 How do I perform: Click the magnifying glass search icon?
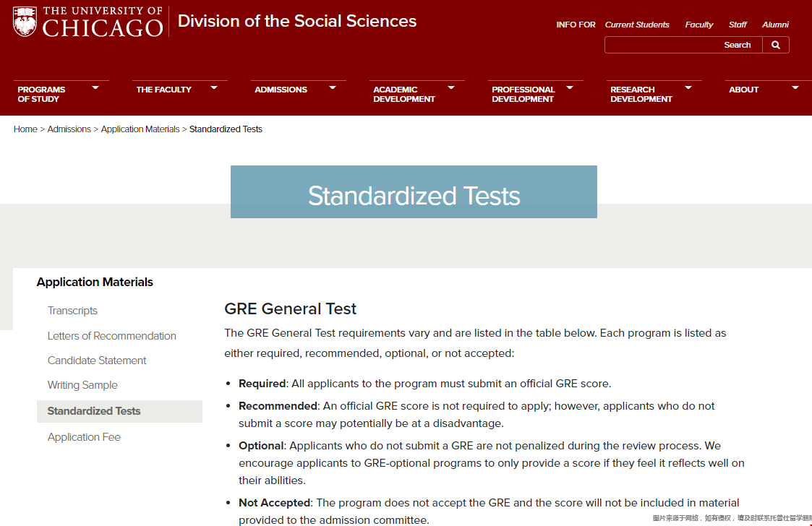tap(775, 45)
